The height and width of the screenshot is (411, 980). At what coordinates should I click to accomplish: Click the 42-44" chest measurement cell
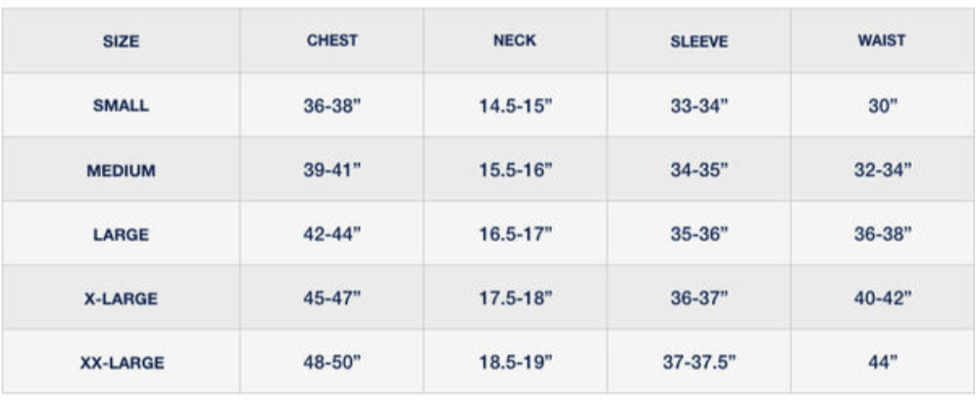332,234
